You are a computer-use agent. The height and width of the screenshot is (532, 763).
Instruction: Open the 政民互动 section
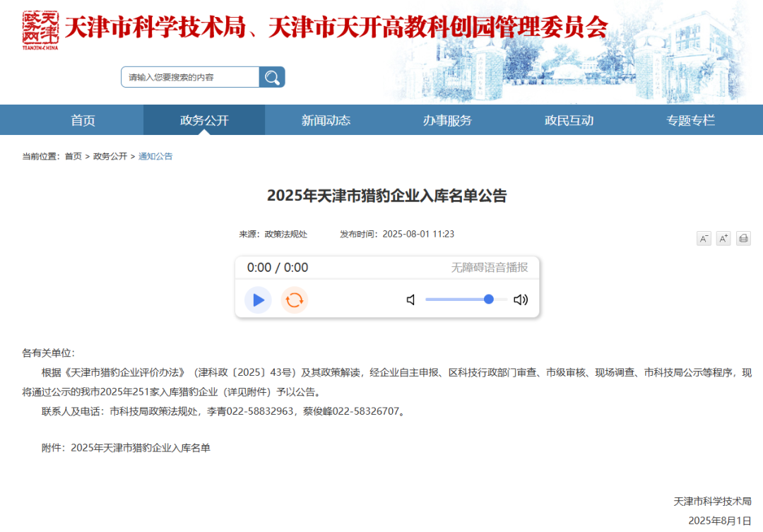(x=568, y=120)
